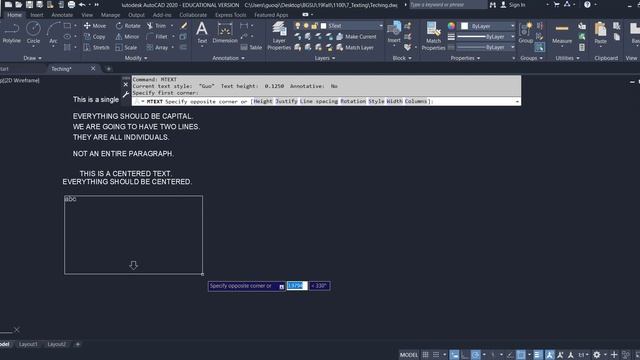
Task: Toggle layer lock padlock icon
Action: tap(315, 26)
